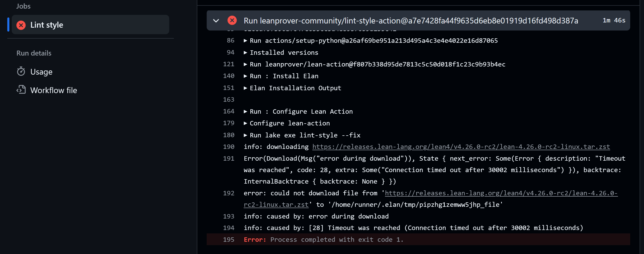Open the Usage run details page

pyautogui.click(x=41, y=72)
